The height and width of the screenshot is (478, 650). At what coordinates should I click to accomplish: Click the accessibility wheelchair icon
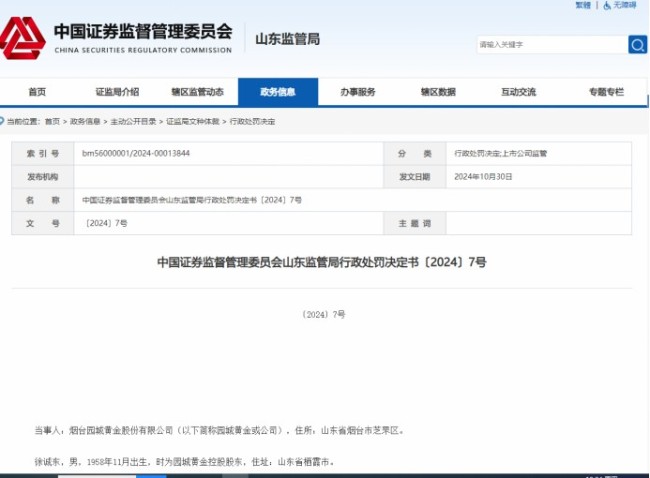(607, 5)
